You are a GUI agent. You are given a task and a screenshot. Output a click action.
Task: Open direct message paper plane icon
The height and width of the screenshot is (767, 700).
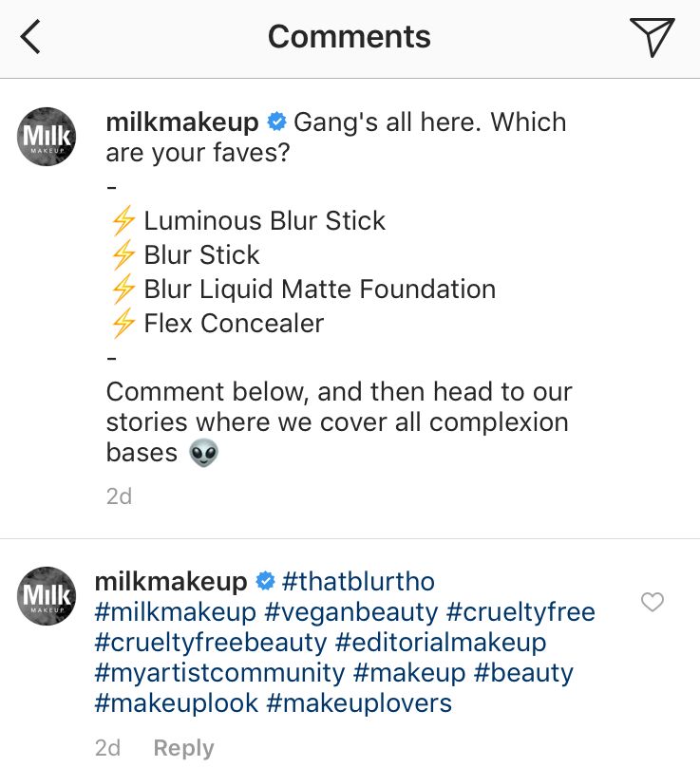pyautogui.click(x=652, y=37)
